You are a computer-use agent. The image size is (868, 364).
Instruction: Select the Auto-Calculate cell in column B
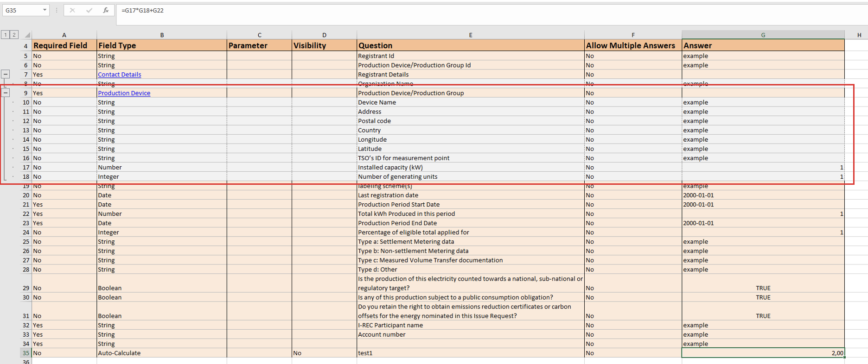pyautogui.click(x=161, y=353)
